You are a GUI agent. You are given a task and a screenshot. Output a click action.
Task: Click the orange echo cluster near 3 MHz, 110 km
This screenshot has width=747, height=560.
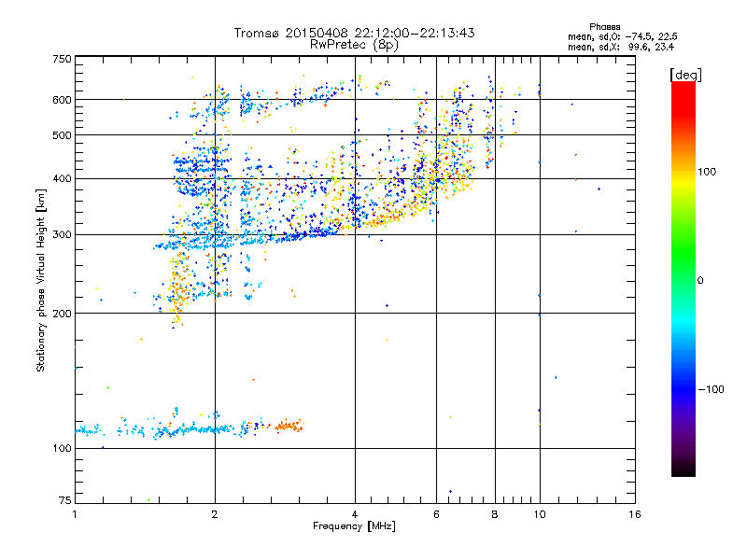(289, 426)
